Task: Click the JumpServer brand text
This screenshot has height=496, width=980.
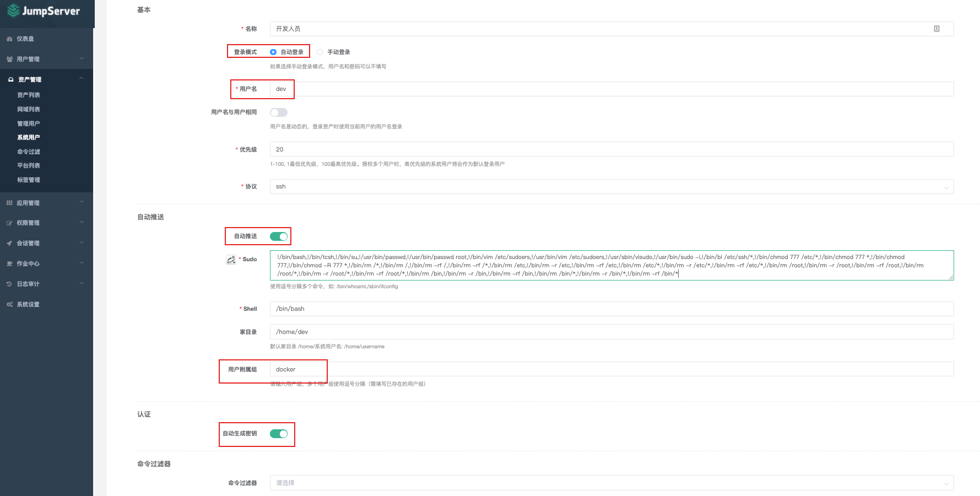Action: 51,11
